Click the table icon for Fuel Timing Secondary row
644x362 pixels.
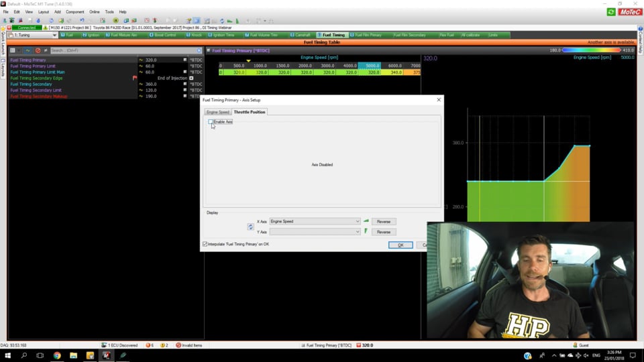(x=185, y=84)
